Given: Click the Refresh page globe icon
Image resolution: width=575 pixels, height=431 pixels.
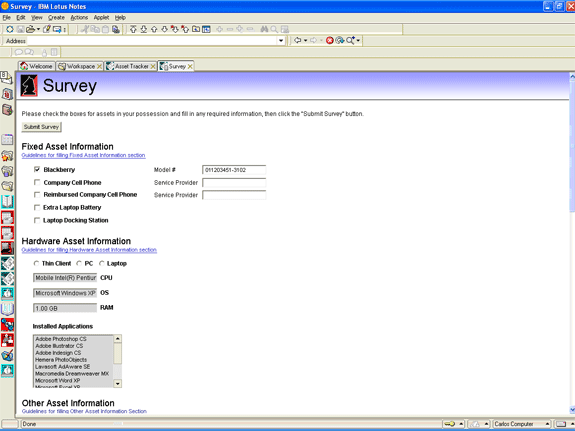Looking at the screenshot, I should [x=340, y=40].
